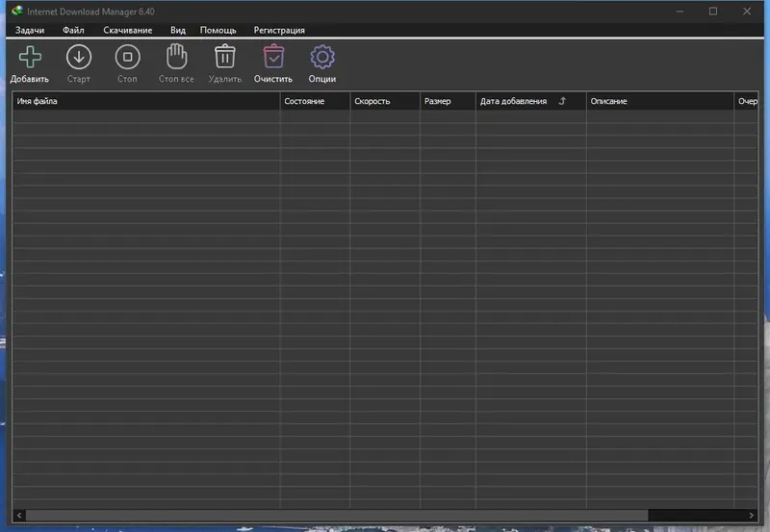Maximize the Internet Download Manager window
The width and height of the screenshot is (770, 532).
point(713,11)
